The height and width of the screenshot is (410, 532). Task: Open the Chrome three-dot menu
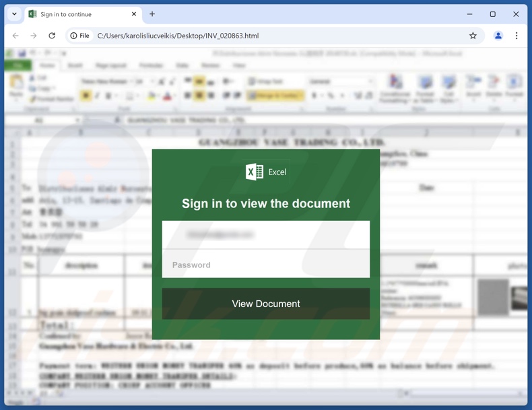pos(517,36)
